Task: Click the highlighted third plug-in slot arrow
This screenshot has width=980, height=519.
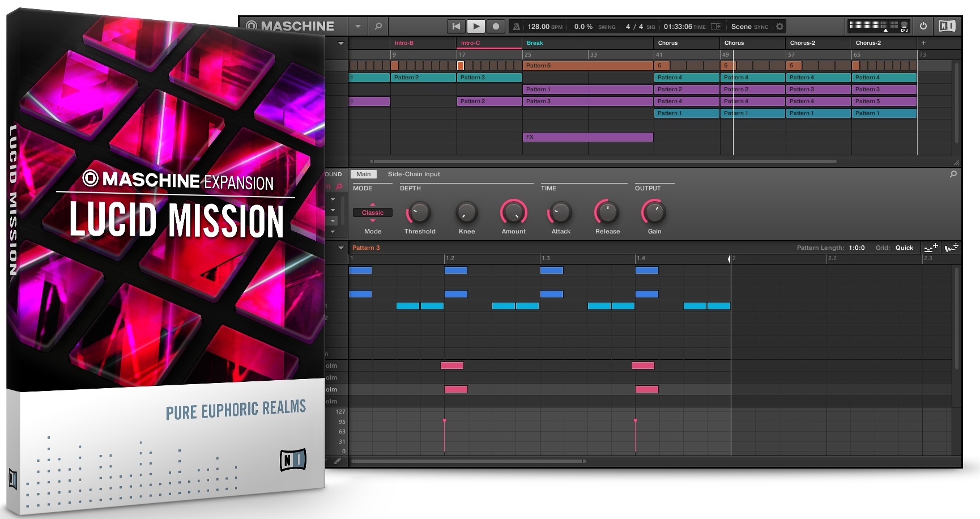Action: tap(333, 220)
